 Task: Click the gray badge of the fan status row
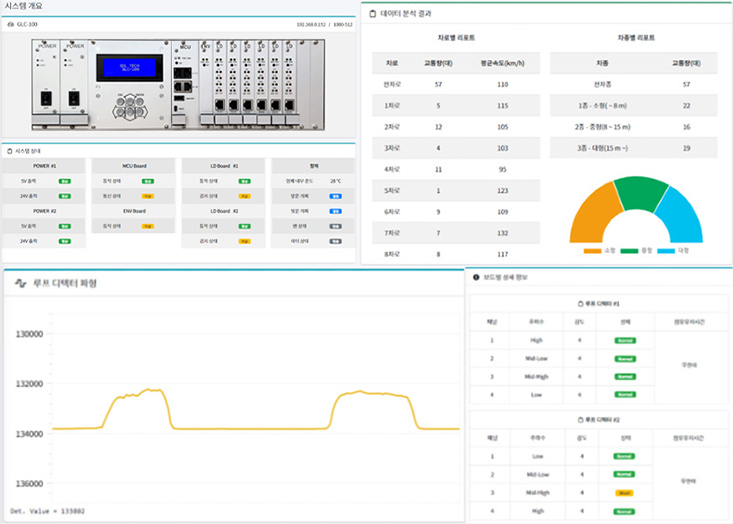click(x=336, y=226)
